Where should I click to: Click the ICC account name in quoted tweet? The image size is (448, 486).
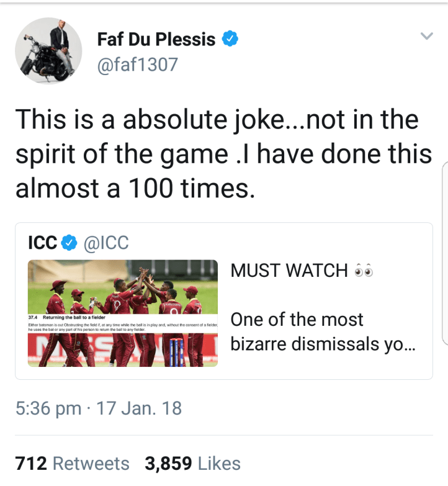pos(42,243)
